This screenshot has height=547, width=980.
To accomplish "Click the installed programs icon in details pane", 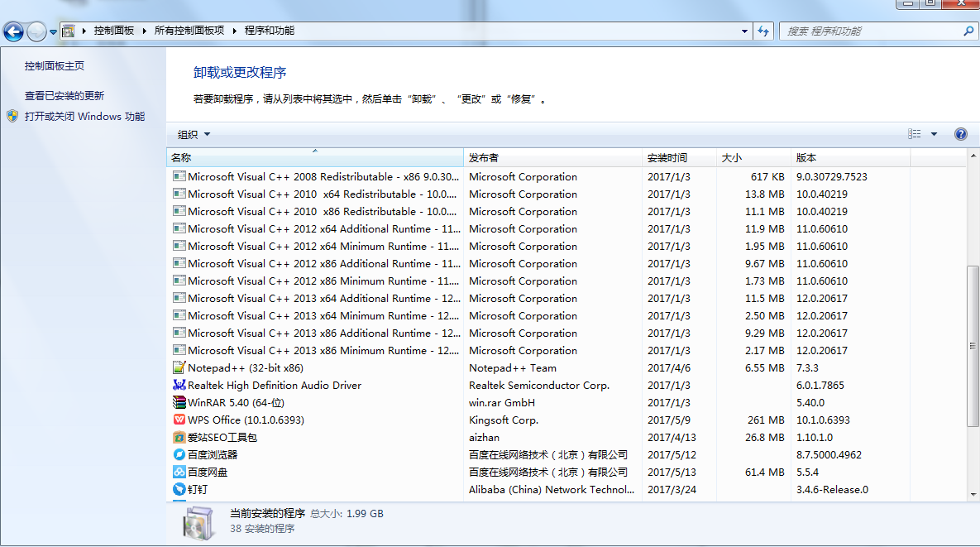I will click(198, 522).
